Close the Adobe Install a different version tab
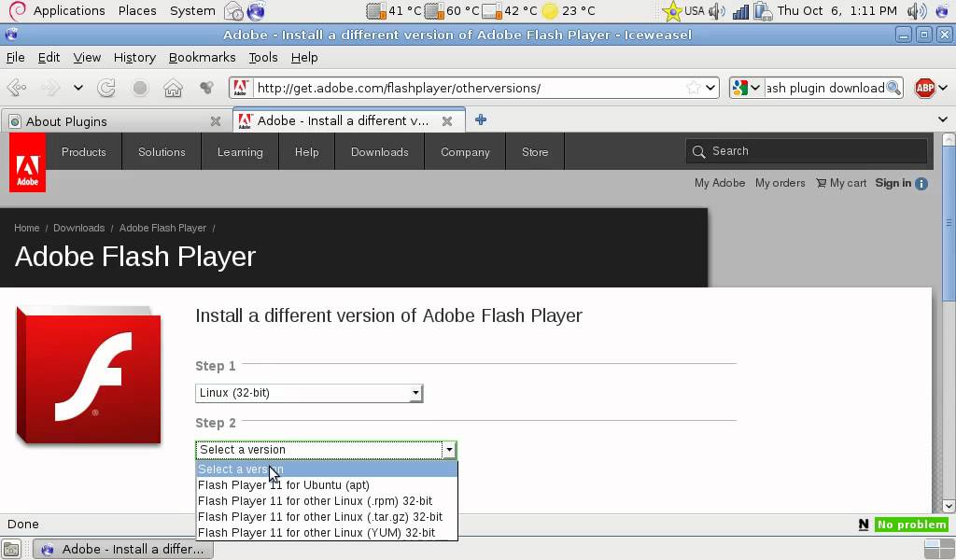Image resolution: width=956 pixels, height=560 pixels. [x=447, y=120]
